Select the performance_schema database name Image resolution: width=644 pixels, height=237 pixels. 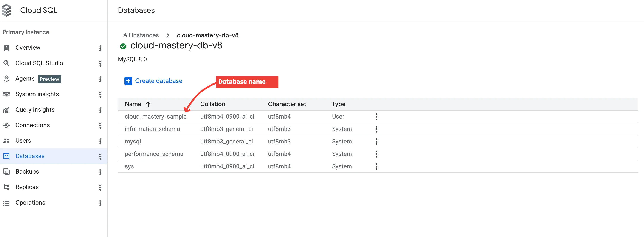point(154,154)
